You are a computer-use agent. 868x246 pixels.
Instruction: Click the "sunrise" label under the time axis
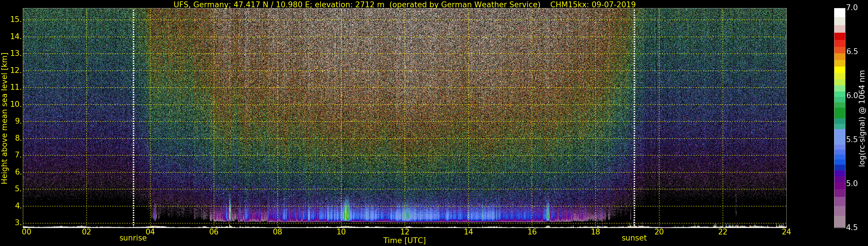pyautogui.click(x=133, y=238)
